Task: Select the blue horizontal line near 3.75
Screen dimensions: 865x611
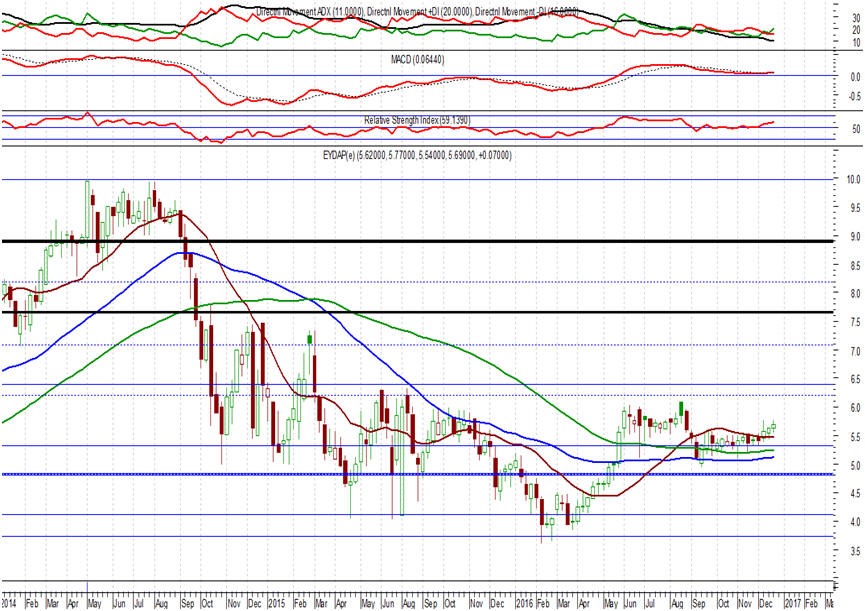Action: (417, 537)
